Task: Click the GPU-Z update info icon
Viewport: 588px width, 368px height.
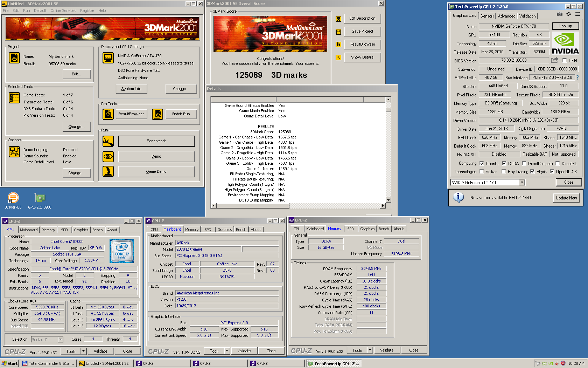Action: [458, 197]
